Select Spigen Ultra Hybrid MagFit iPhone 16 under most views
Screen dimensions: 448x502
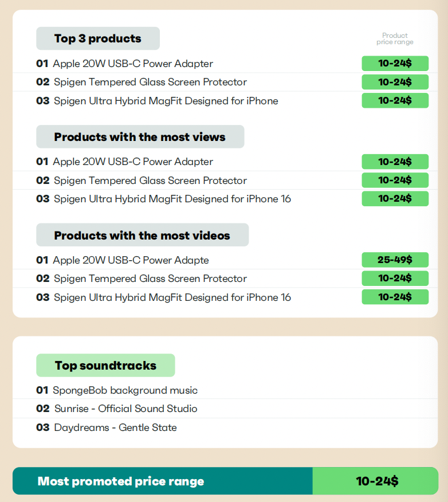point(172,199)
